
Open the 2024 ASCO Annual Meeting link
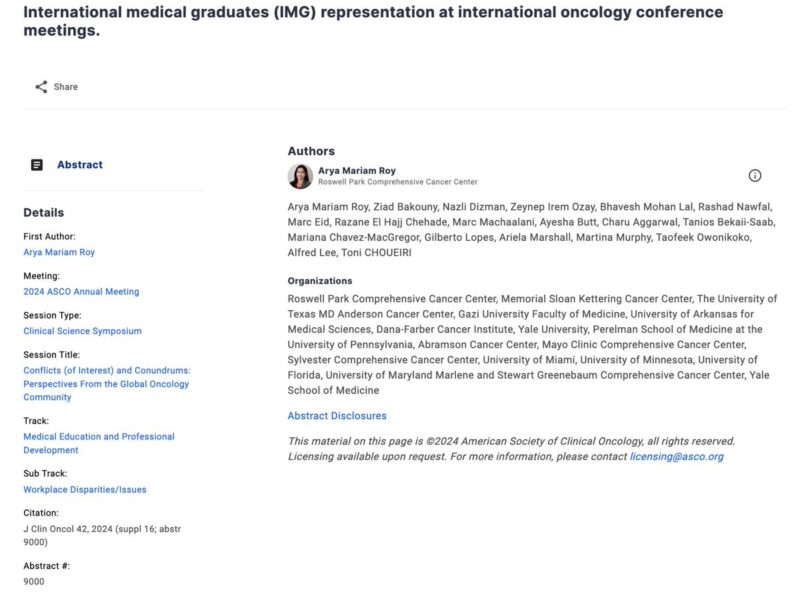pyautogui.click(x=81, y=291)
